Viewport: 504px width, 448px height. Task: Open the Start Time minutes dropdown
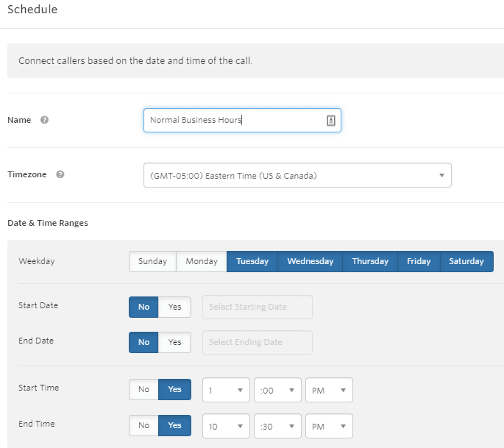click(x=277, y=390)
